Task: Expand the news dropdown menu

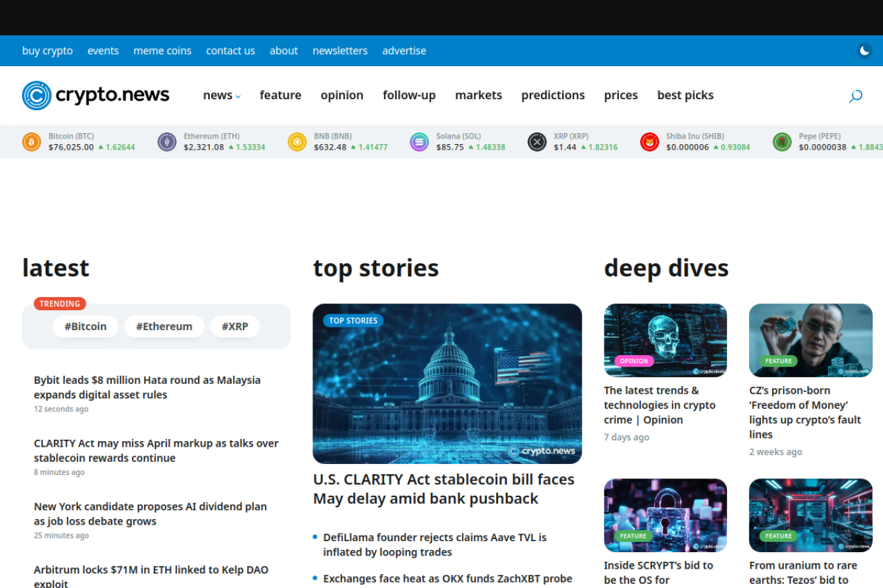Action: (221, 95)
